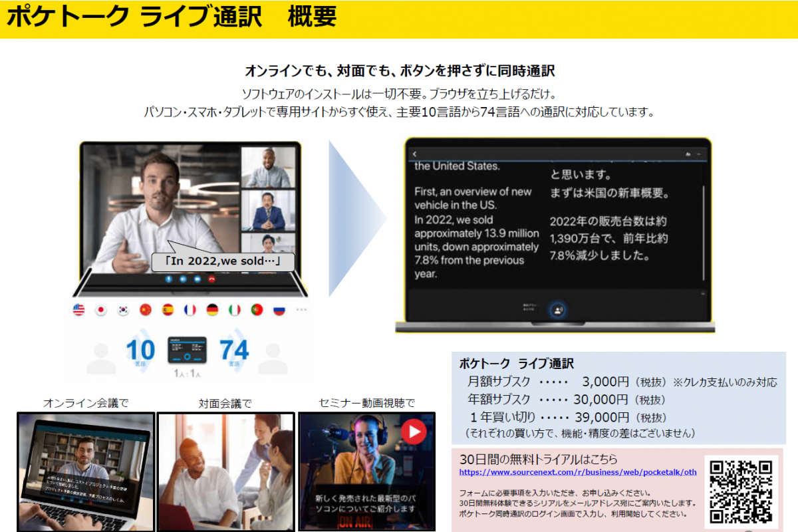Click the Japanese line 2022年の販売台数は約

pyautogui.click(x=608, y=221)
